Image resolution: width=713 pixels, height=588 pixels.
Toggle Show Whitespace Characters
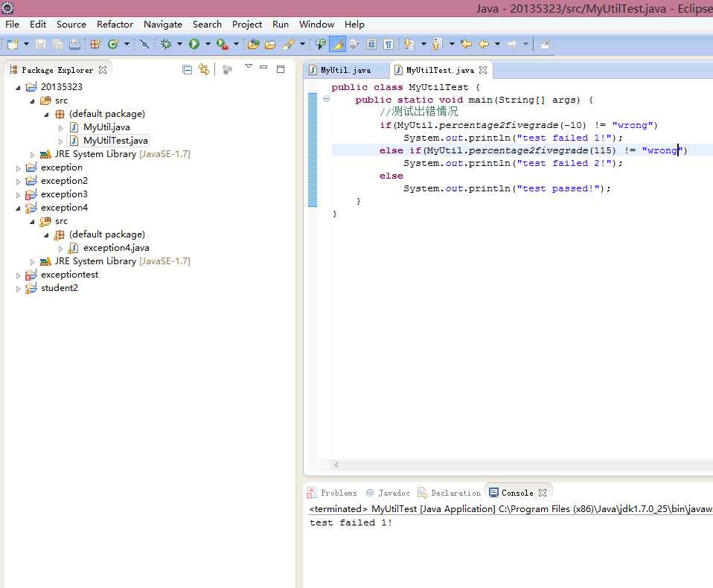[389, 44]
